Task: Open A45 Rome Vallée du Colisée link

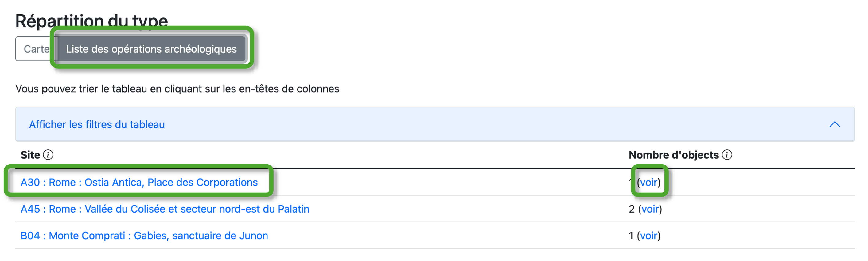Action: tap(165, 209)
